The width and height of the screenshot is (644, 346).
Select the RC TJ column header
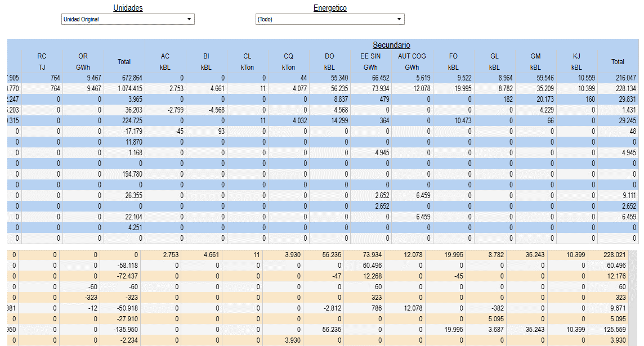[x=42, y=61]
